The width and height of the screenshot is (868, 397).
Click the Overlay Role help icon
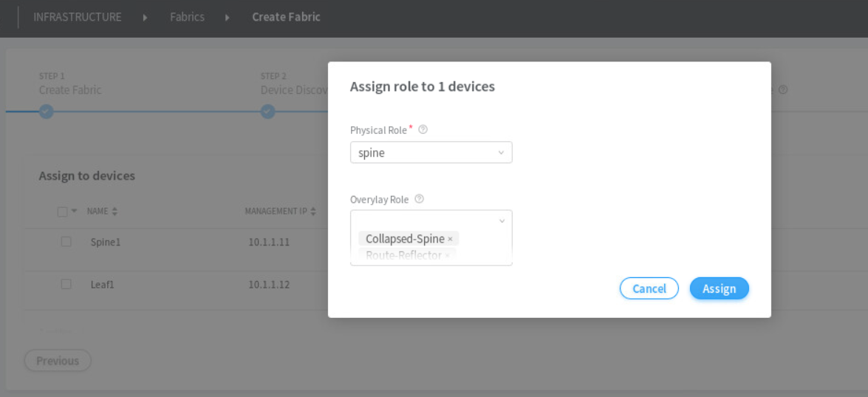pos(420,199)
